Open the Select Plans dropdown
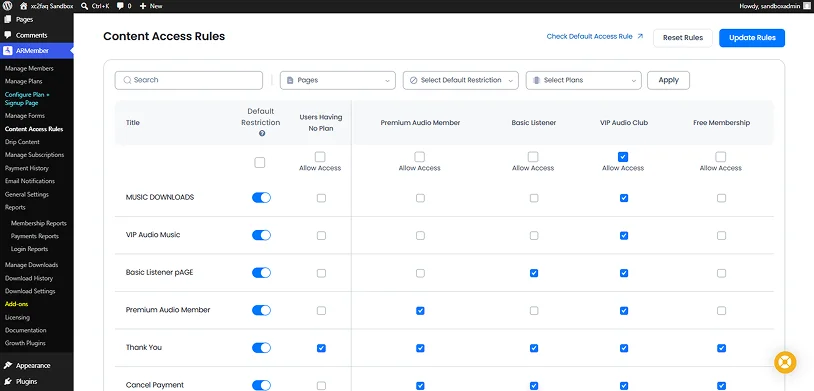The height and width of the screenshot is (391, 814). click(584, 80)
